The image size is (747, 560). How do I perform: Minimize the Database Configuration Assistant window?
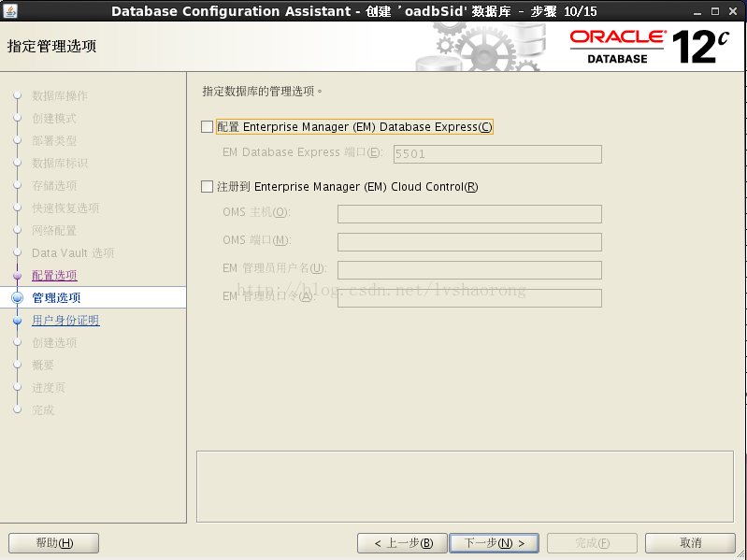[x=697, y=11]
